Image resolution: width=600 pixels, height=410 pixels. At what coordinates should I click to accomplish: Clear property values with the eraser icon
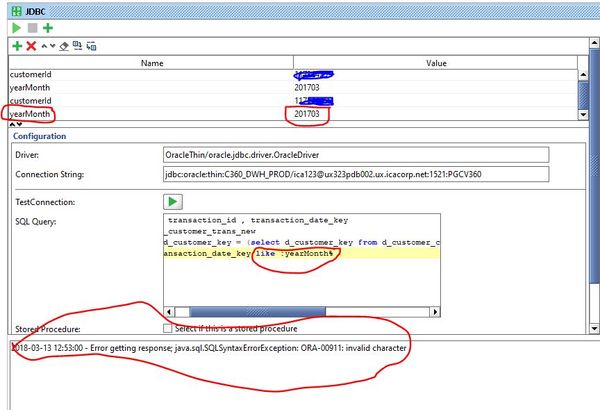pos(62,46)
